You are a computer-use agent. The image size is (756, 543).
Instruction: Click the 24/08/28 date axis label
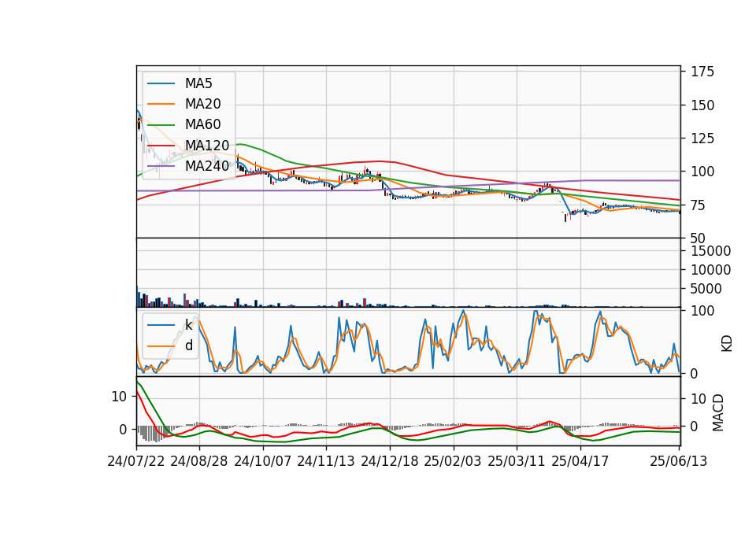point(199,461)
